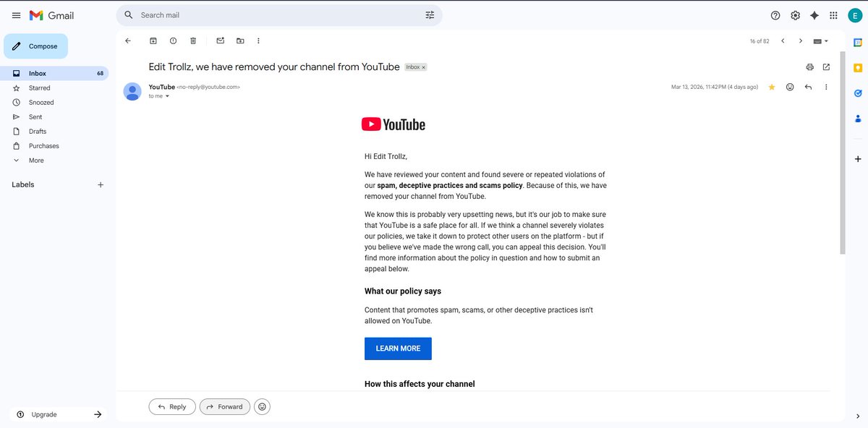Open Google Calendar side panel
Image resolution: width=868 pixels, height=428 pixels.
coord(858,42)
